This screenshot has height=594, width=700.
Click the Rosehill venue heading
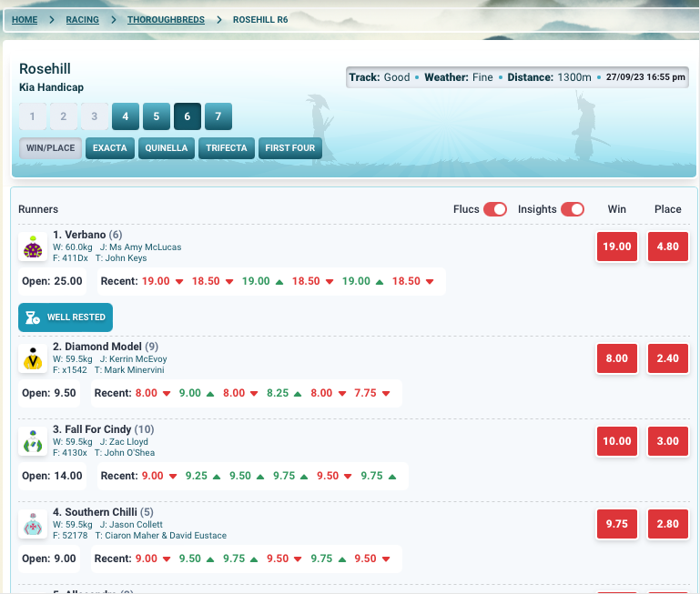click(x=45, y=69)
